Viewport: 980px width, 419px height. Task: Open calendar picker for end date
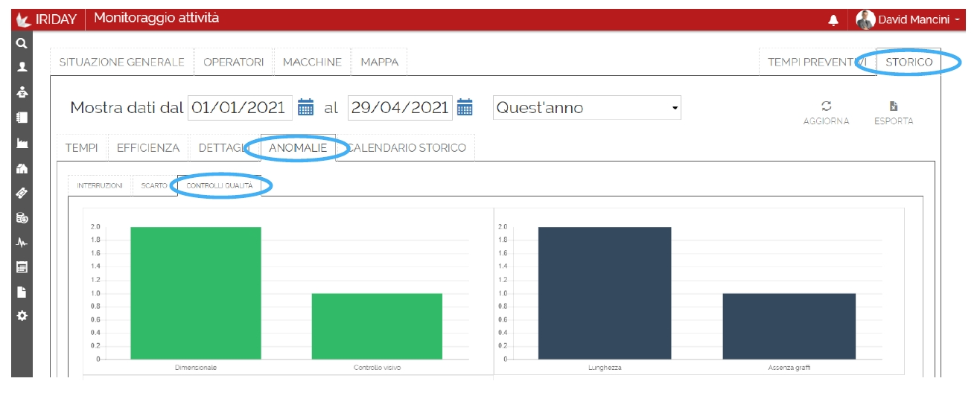[x=465, y=108]
